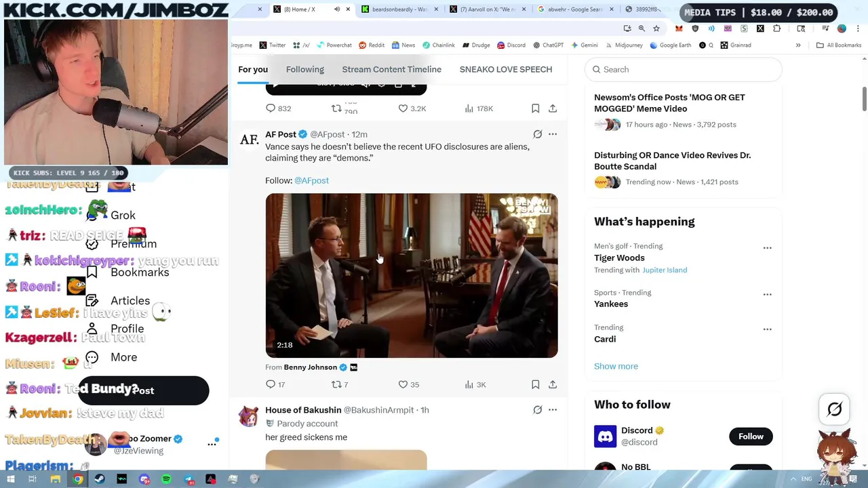Open more options for Tiger Woods trend
The width and height of the screenshot is (868, 488).
767,248
